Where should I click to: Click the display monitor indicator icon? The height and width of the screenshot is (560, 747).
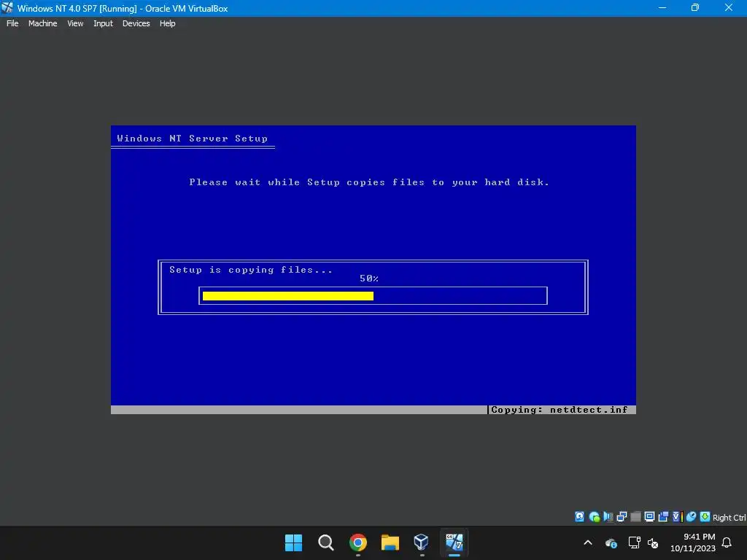click(649, 517)
